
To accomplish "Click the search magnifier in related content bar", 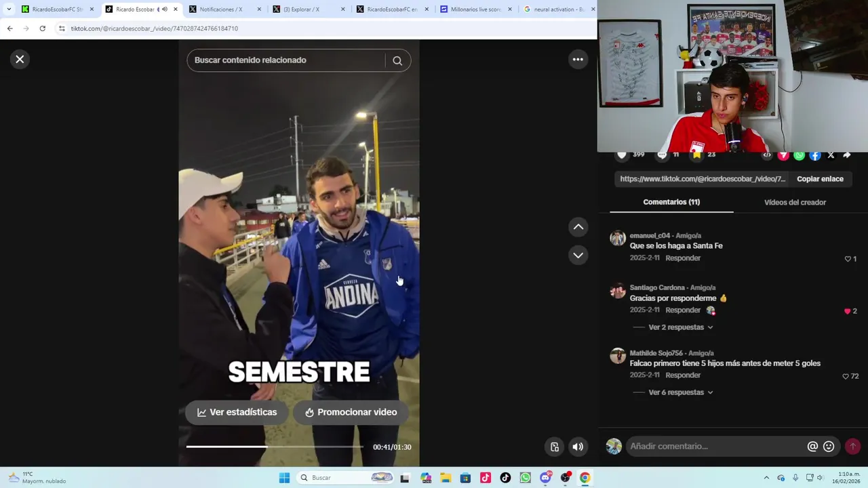I will 397,60.
